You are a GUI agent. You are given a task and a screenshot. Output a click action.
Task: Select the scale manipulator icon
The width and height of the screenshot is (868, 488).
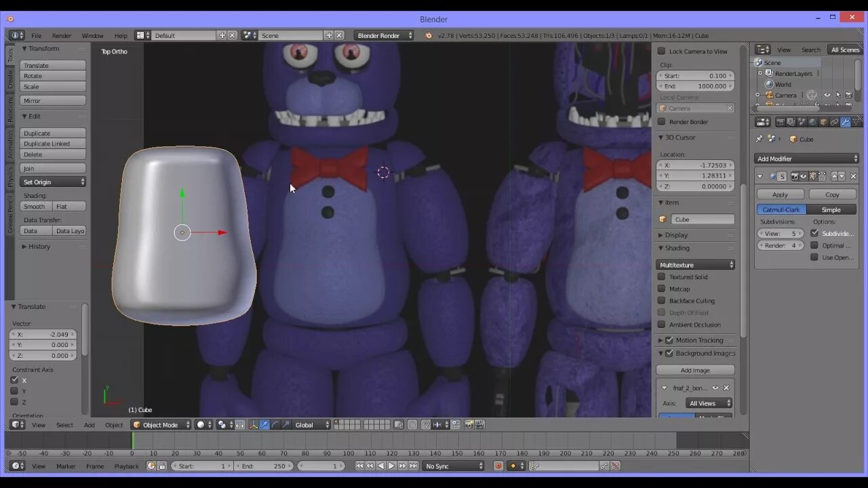(285, 424)
